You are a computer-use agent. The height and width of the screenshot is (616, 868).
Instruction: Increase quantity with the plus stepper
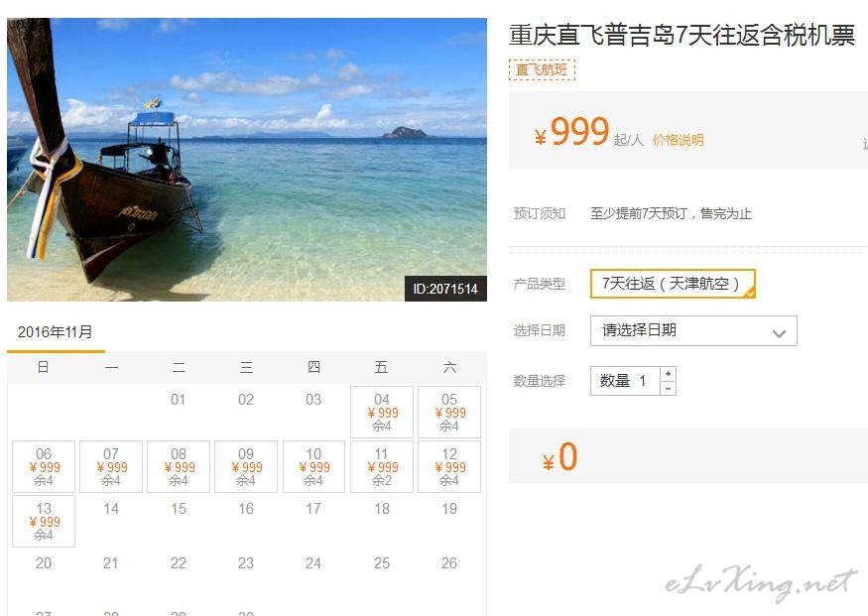pos(669,374)
